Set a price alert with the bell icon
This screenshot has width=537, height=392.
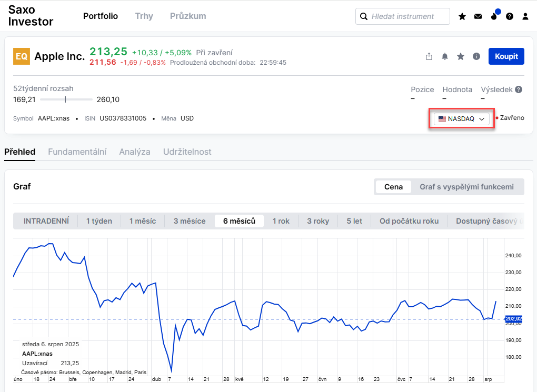445,56
